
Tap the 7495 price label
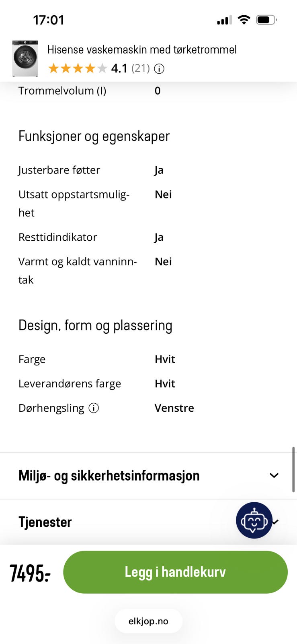pyautogui.click(x=30, y=573)
